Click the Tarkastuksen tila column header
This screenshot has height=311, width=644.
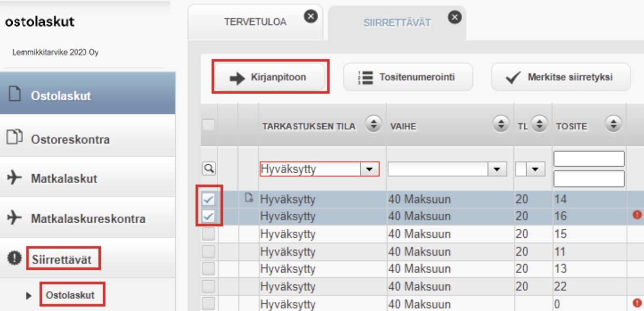309,126
